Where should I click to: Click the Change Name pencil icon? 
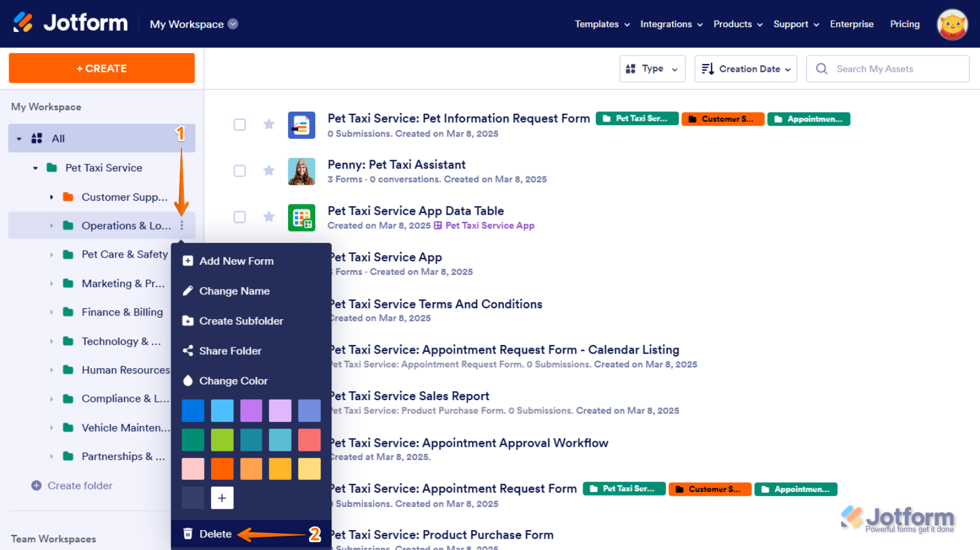pos(188,291)
